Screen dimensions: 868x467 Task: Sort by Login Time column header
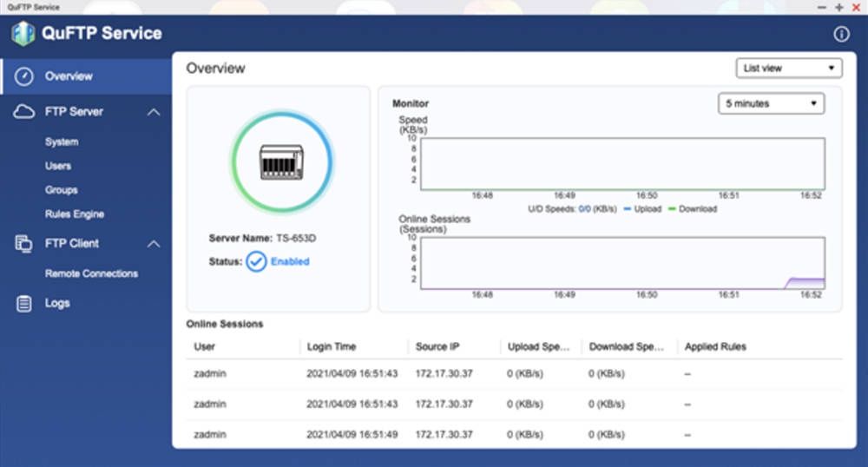[x=332, y=347]
